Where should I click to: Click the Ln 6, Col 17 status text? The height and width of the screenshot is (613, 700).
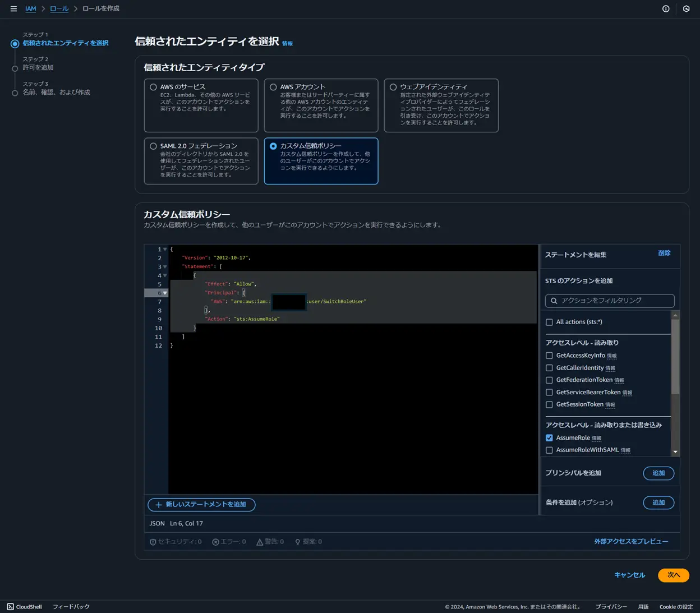(x=186, y=524)
